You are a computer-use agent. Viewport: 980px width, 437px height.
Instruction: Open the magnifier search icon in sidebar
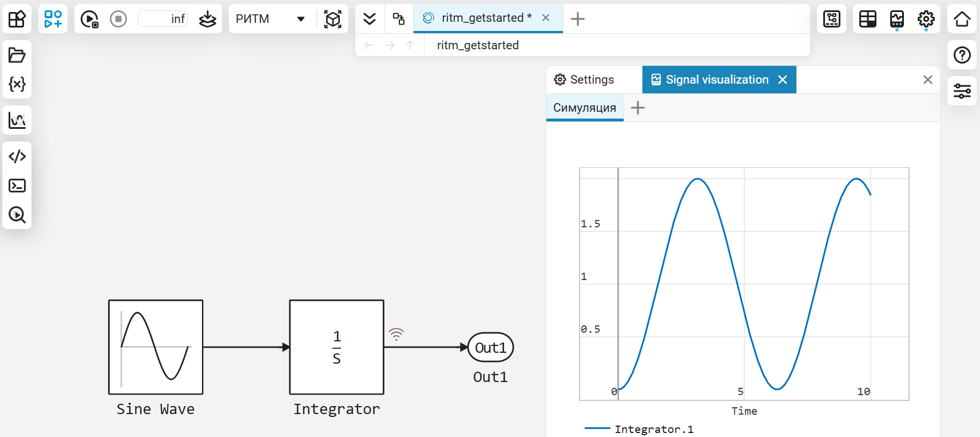pyautogui.click(x=17, y=215)
